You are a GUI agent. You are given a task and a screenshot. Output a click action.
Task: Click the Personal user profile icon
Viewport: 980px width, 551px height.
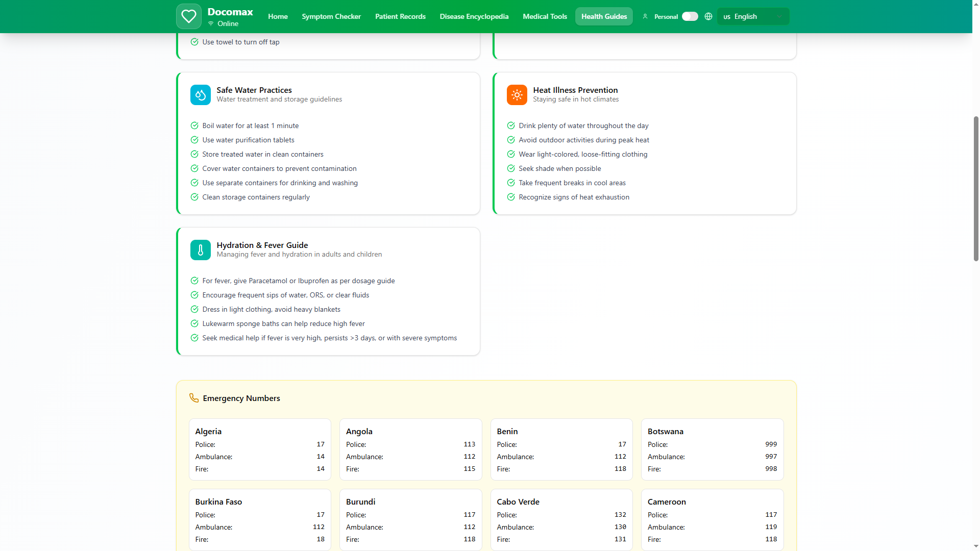(645, 16)
